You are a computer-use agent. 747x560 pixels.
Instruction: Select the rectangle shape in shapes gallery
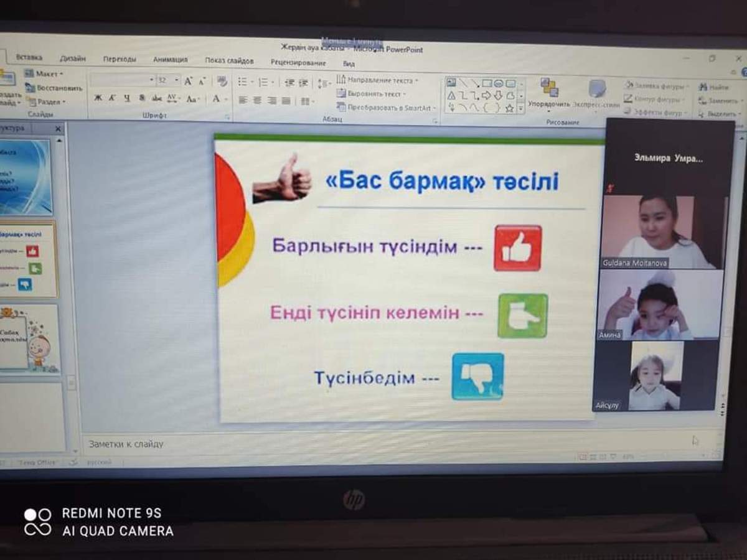pos(487,83)
